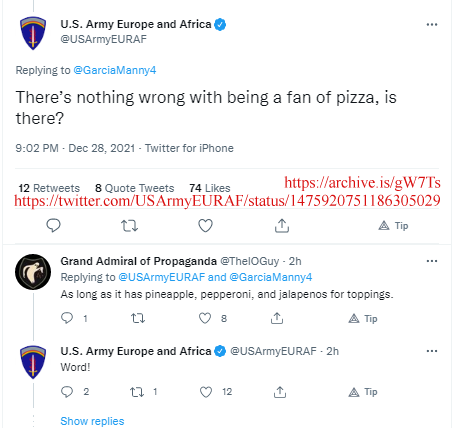Share the 'Word!' reply tweet
Image resolution: width=452 pixels, height=428 pixels.
280,392
